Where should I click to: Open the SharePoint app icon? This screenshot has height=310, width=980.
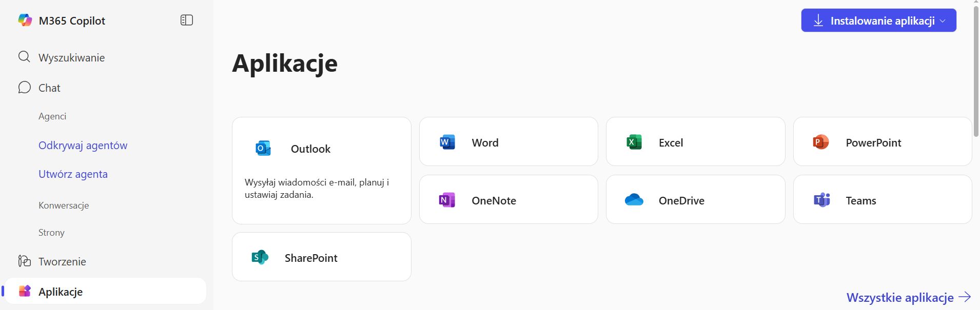pos(260,257)
